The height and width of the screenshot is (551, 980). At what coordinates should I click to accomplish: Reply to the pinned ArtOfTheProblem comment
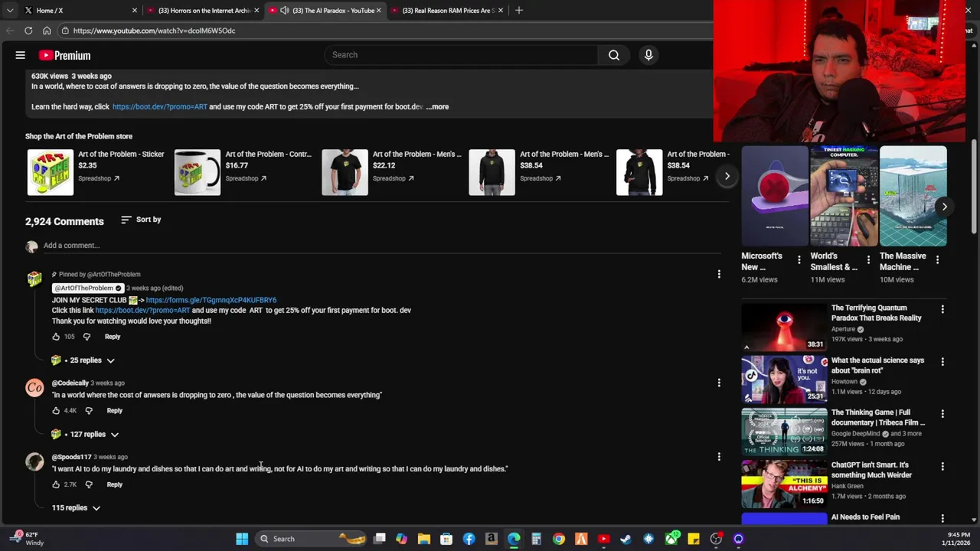(113, 337)
